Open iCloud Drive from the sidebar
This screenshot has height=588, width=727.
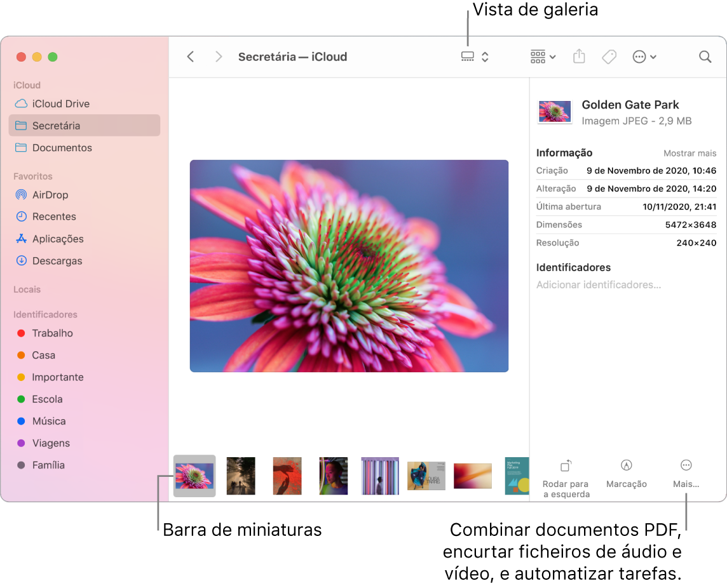click(x=55, y=104)
